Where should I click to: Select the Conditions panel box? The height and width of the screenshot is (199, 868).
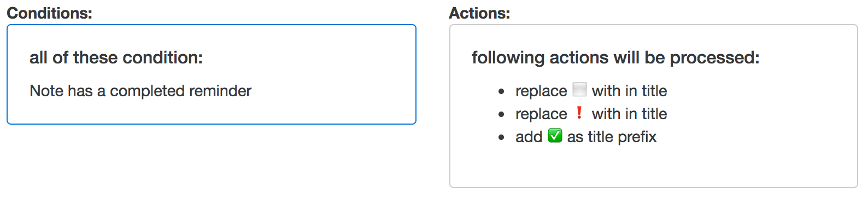(x=212, y=74)
